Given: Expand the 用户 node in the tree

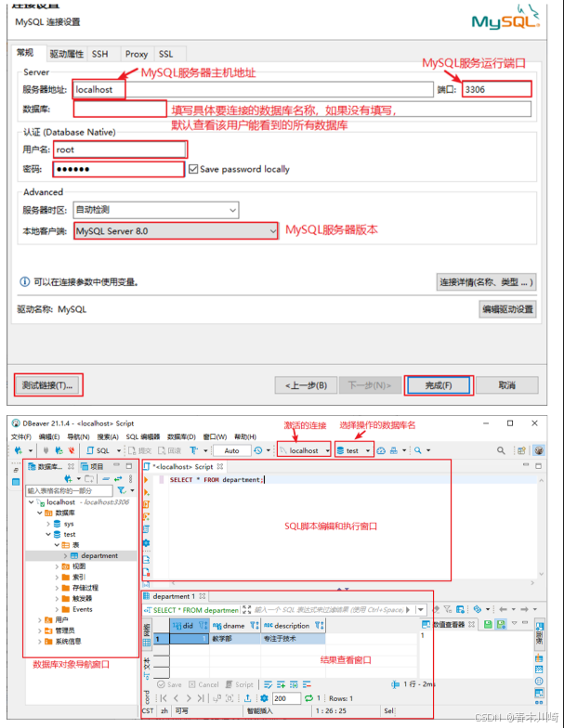Looking at the screenshot, I should pos(39,620).
